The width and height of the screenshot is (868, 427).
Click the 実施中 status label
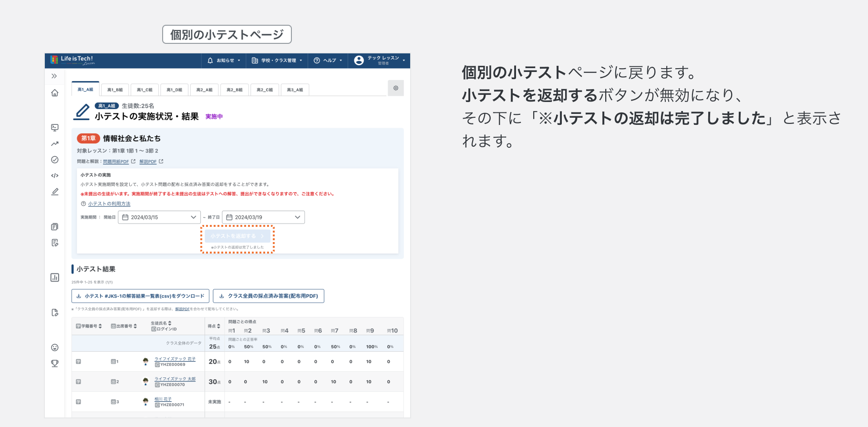214,117
